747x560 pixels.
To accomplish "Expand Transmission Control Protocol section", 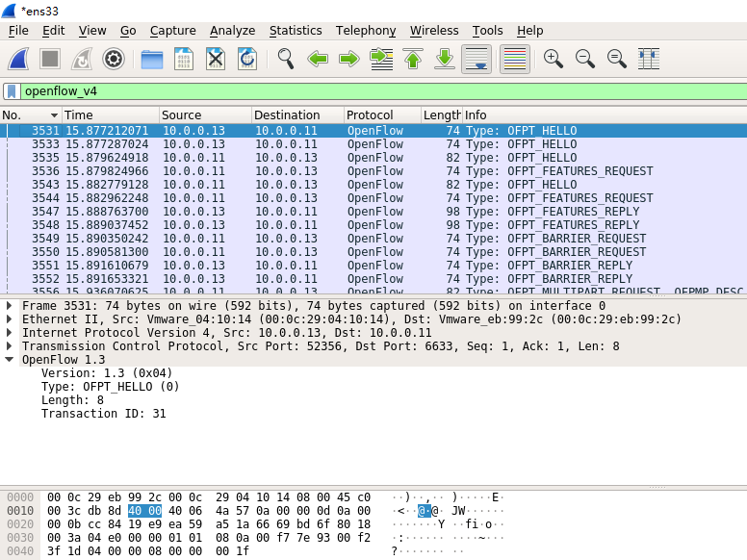I will click(9, 345).
